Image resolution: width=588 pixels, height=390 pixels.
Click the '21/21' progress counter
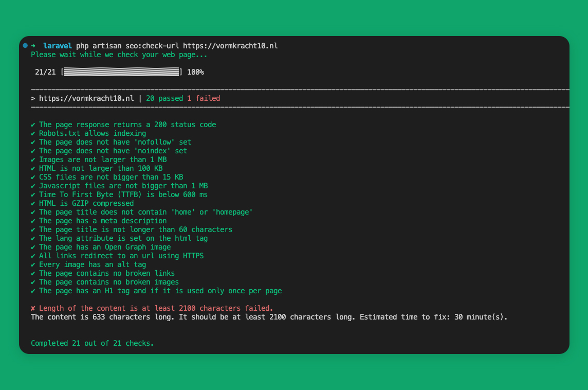click(45, 72)
